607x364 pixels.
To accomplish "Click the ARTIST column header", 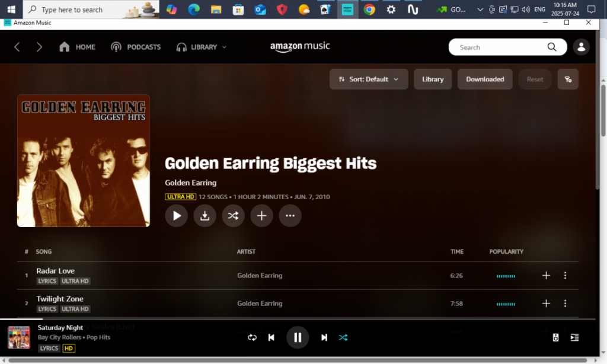I will click(246, 252).
